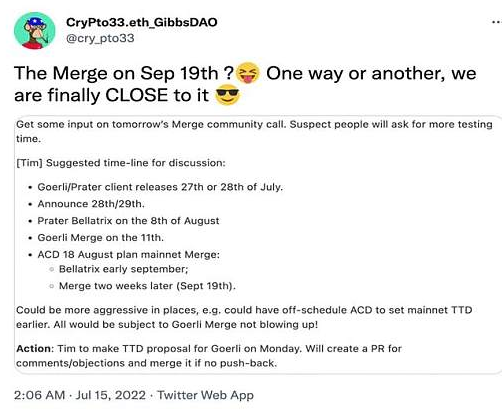Open the Bored Ape profile avatar
The height and width of the screenshot is (411, 502).
[34, 30]
